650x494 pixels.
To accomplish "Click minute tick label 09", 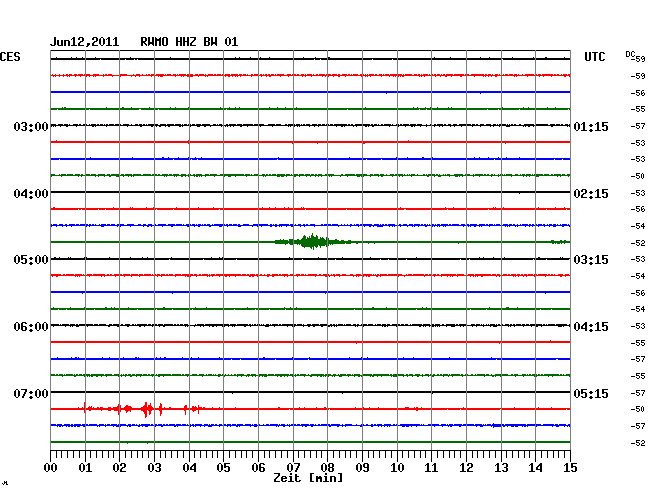I will pos(362,468).
